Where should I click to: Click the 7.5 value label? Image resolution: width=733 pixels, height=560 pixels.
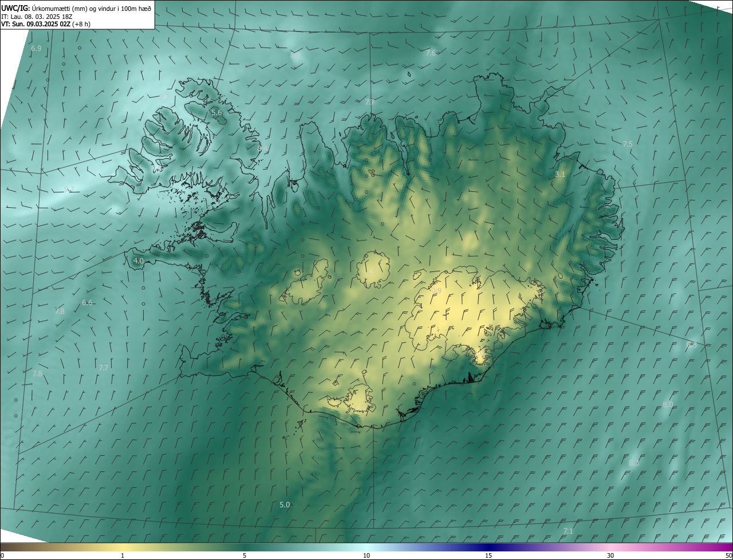628,144
